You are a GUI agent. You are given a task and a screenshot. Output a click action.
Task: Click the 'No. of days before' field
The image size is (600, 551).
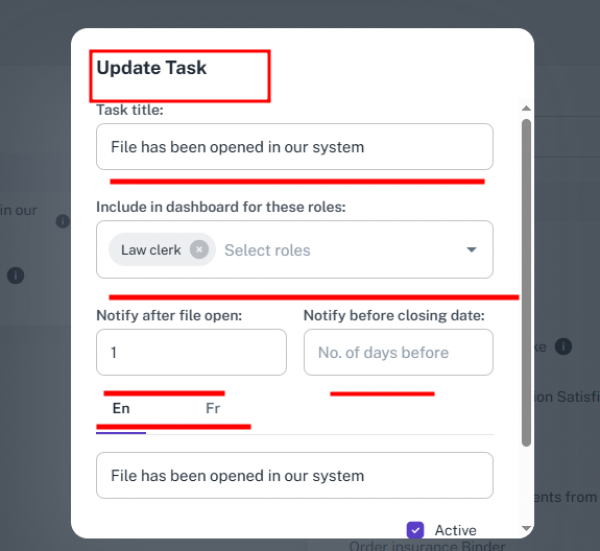[398, 352]
